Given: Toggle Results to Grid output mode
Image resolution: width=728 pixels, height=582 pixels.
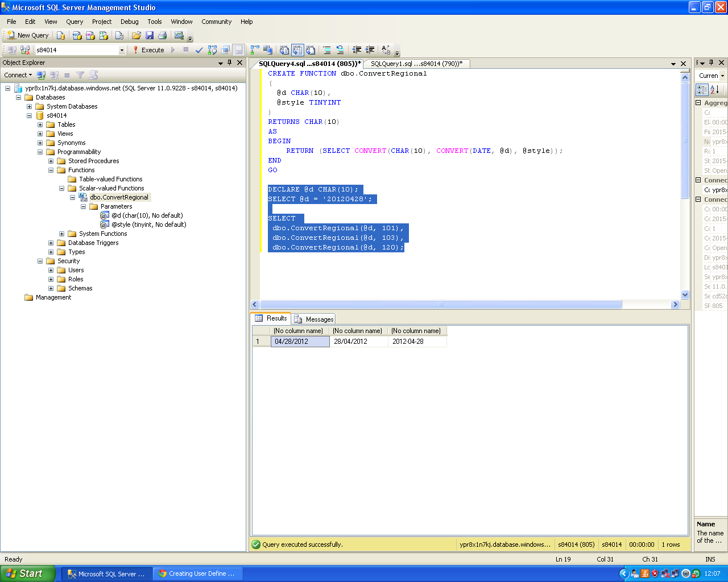Looking at the screenshot, I should tap(297, 50).
